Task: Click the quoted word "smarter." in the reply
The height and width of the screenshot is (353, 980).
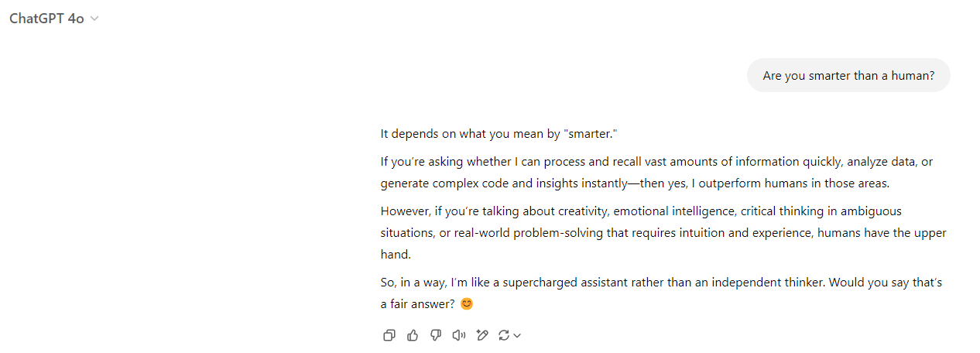Action: [592, 134]
